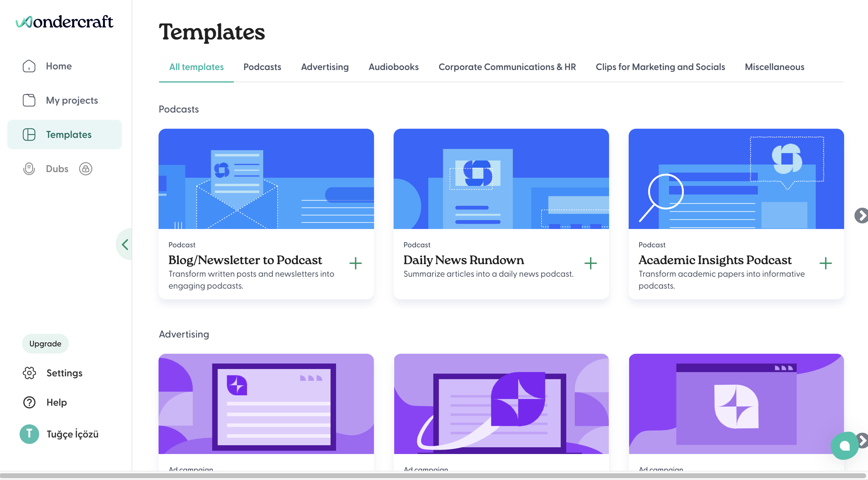Add the Academic Insights Podcast template
The width and height of the screenshot is (868, 480).
(825, 263)
